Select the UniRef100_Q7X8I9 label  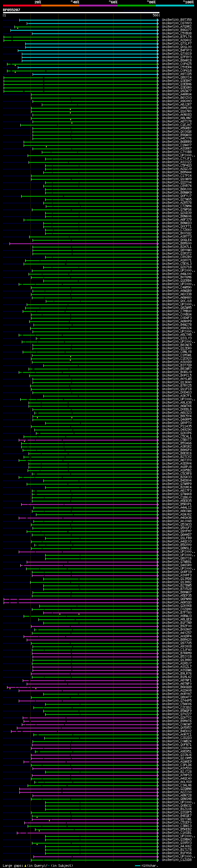click(177, 54)
